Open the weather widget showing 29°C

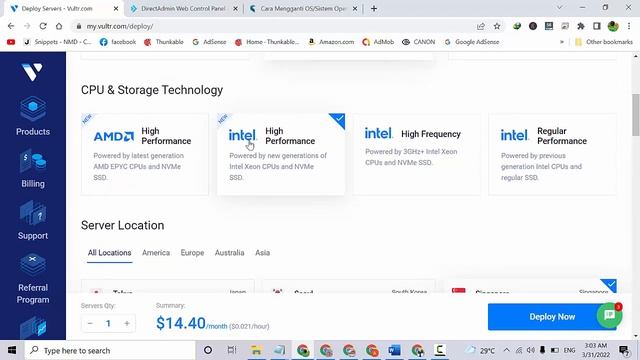[x=480, y=350]
